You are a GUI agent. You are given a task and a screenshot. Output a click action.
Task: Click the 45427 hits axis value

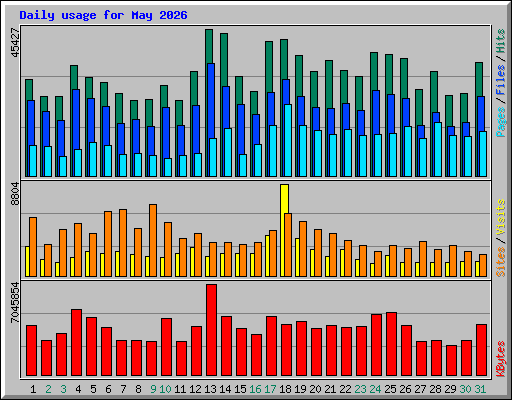tap(15, 42)
